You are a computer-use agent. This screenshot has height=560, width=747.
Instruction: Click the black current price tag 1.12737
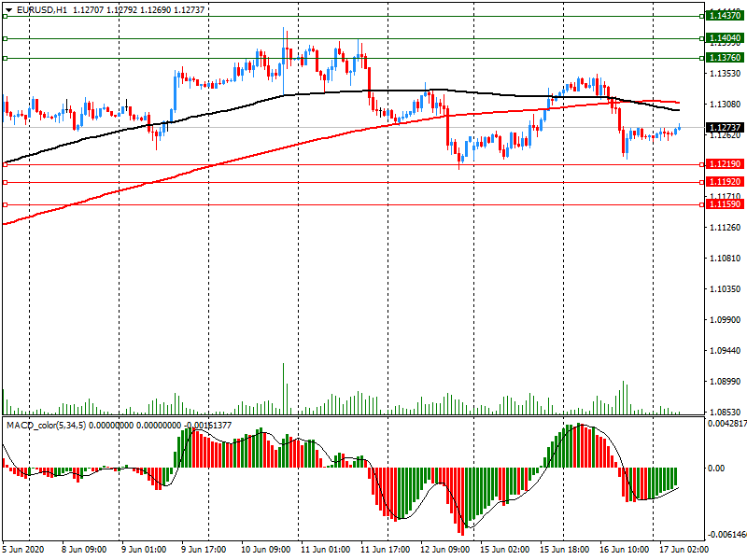tap(725, 127)
